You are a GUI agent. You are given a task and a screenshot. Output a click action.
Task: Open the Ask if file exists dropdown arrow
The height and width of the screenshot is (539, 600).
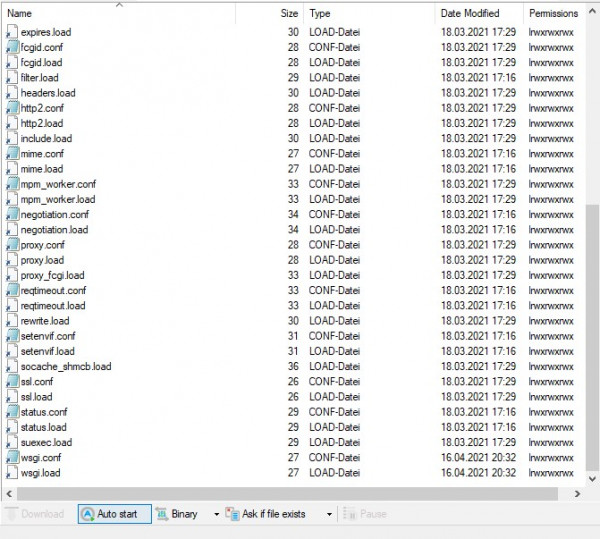pos(329,515)
